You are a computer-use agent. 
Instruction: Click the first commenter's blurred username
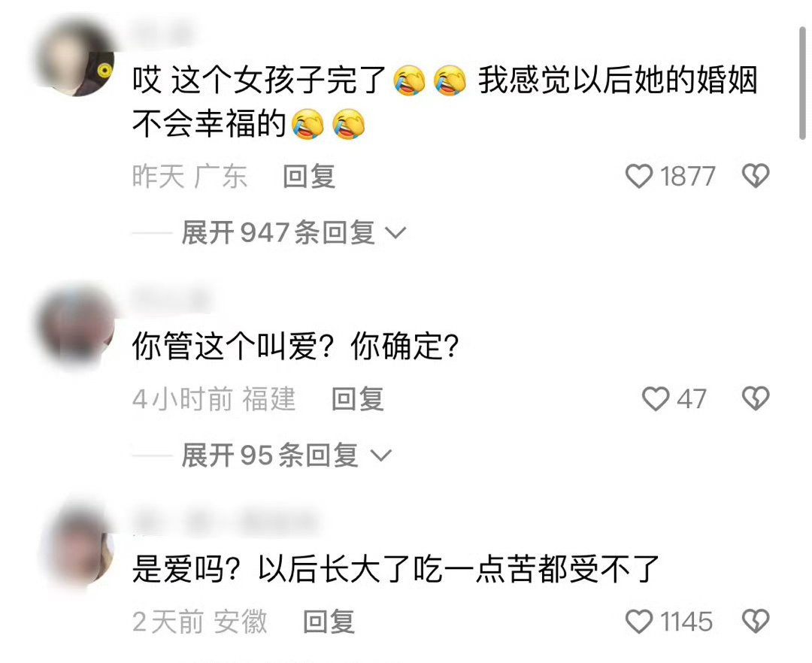pos(162,35)
